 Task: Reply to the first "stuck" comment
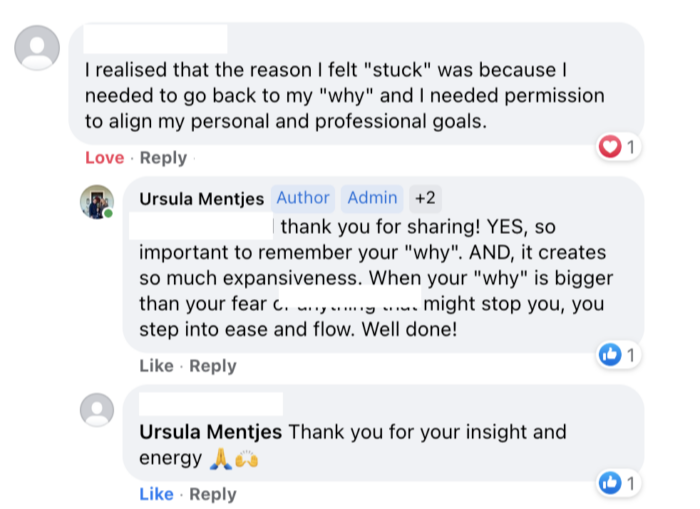click(x=163, y=158)
